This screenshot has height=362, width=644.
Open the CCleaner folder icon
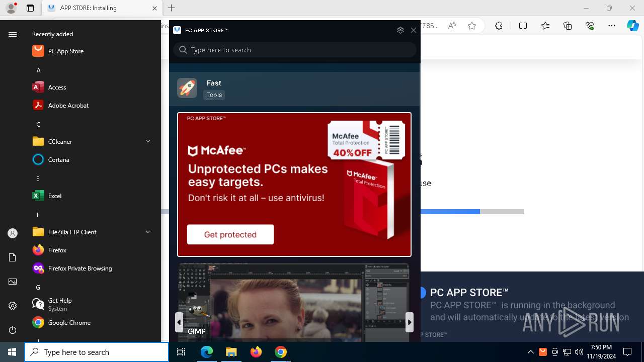pyautogui.click(x=38, y=141)
